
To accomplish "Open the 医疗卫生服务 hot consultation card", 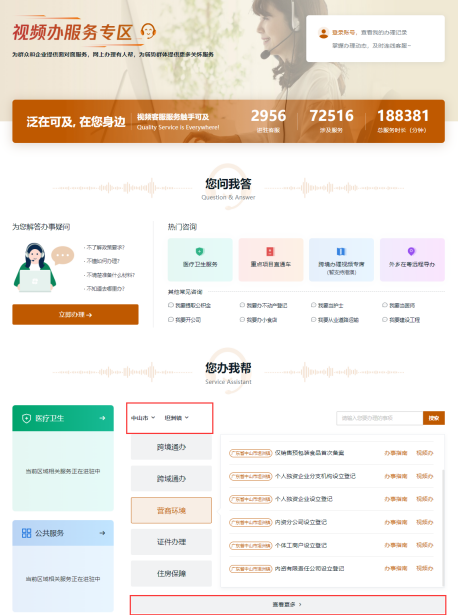I will 200,260.
